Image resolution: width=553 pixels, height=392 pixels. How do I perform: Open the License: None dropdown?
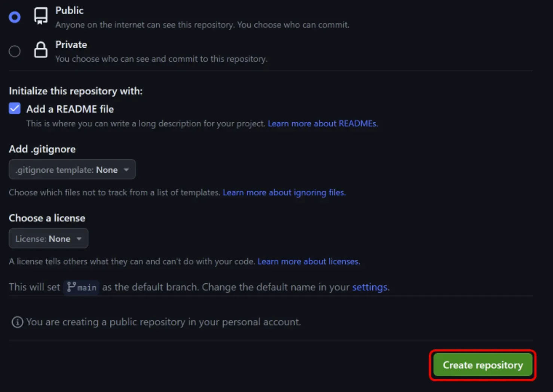click(x=48, y=238)
